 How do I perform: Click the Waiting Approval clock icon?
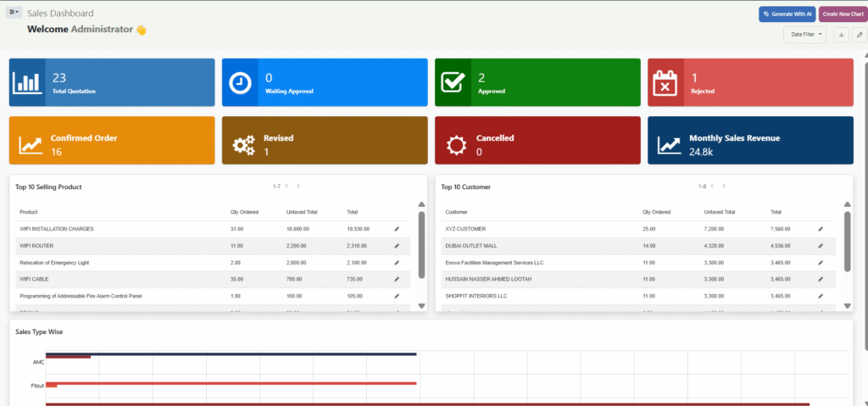(x=241, y=82)
